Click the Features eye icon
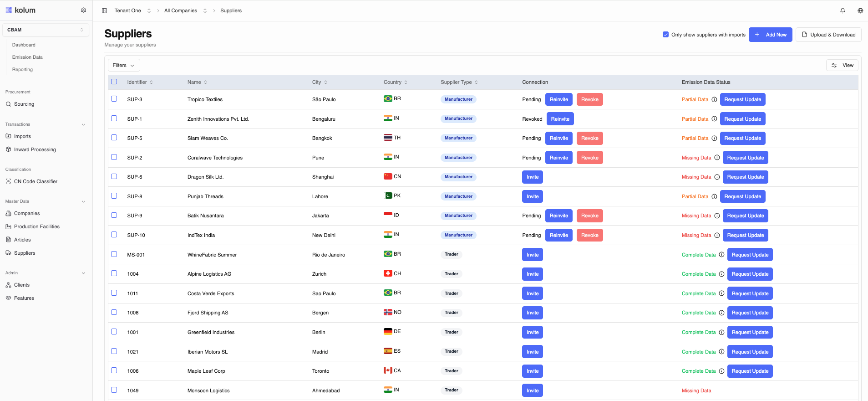Image resolution: width=868 pixels, height=401 pixels. coord(8,298)
